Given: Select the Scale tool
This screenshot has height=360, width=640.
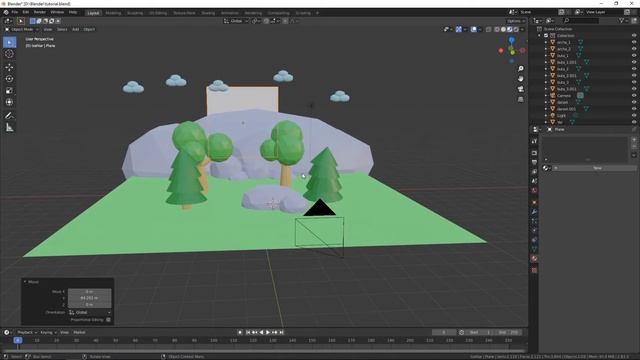Looking at the screenshot, I should point(9,91).
